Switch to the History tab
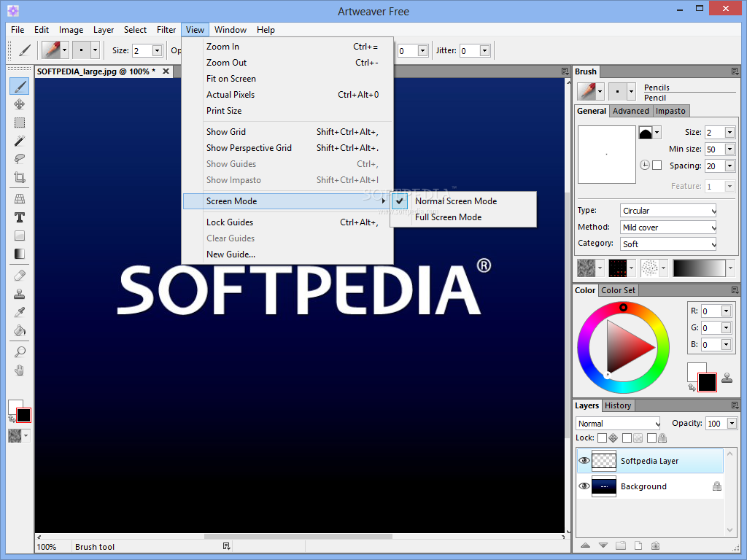The width and height of the screenshot is (747, 560). [618, 405]
